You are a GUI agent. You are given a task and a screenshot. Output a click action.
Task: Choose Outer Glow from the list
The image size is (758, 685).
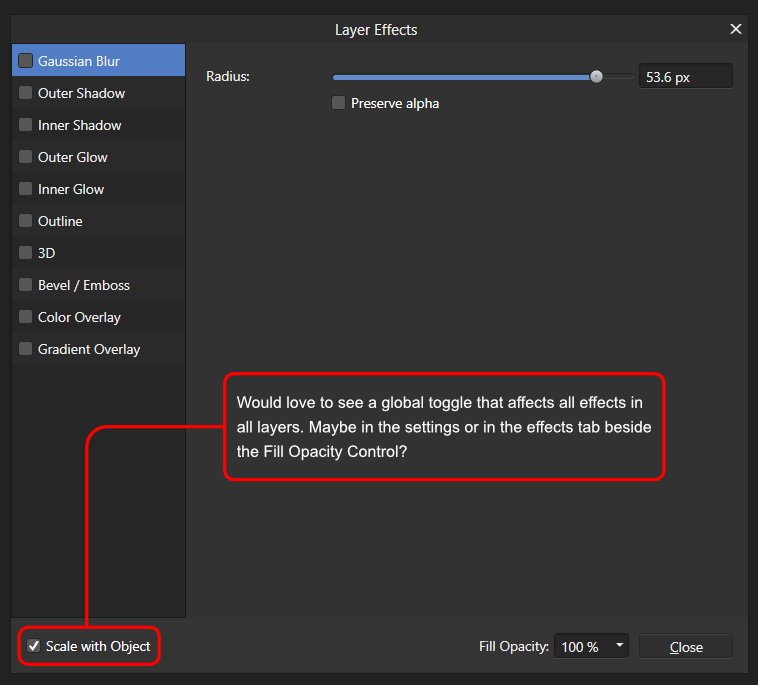[x=99, y=157]
